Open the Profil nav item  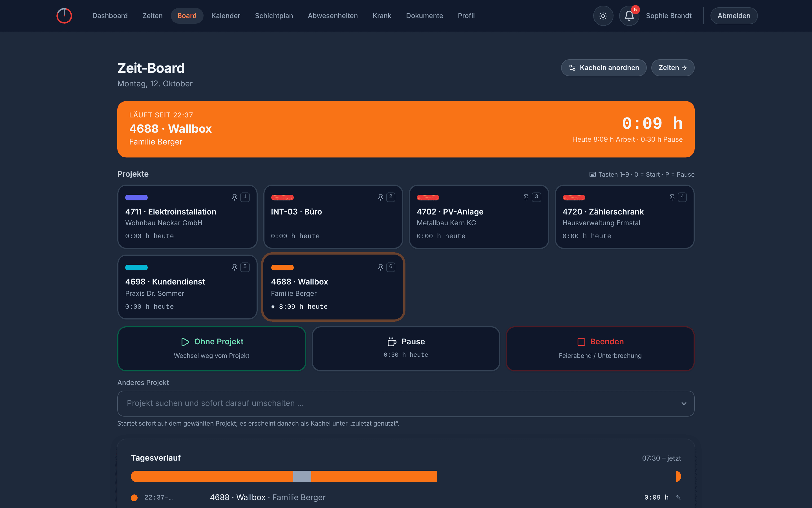point(466,16)
